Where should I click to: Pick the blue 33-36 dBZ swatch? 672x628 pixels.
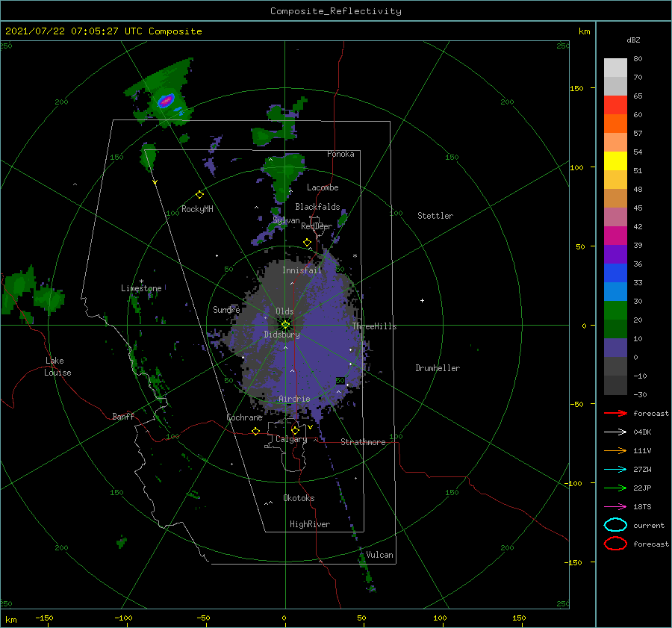[x=615, y=273]
